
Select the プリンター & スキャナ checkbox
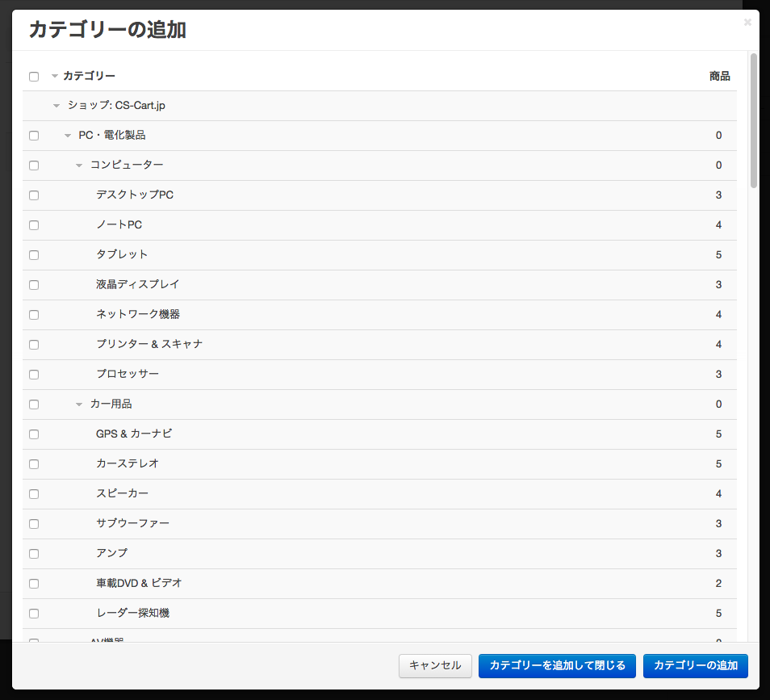[x=34, y=345]
